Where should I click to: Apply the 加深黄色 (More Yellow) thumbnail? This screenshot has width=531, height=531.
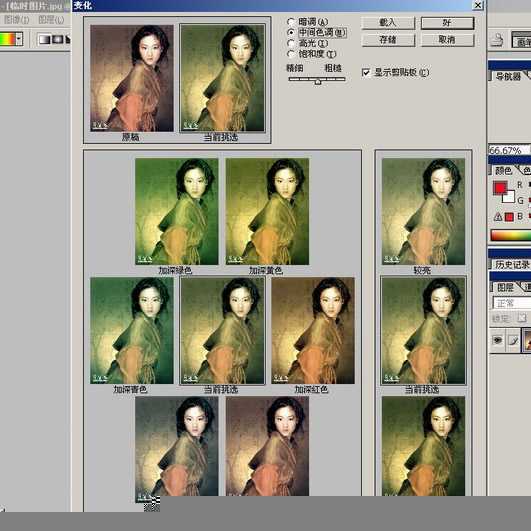pyautogui.click(x=267, y=211)
